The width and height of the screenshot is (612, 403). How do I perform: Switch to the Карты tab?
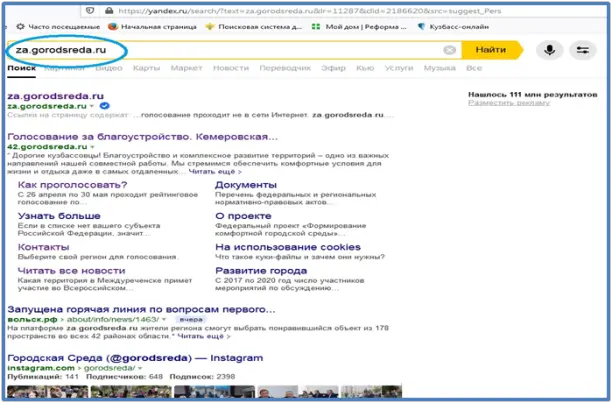(146, 68)
